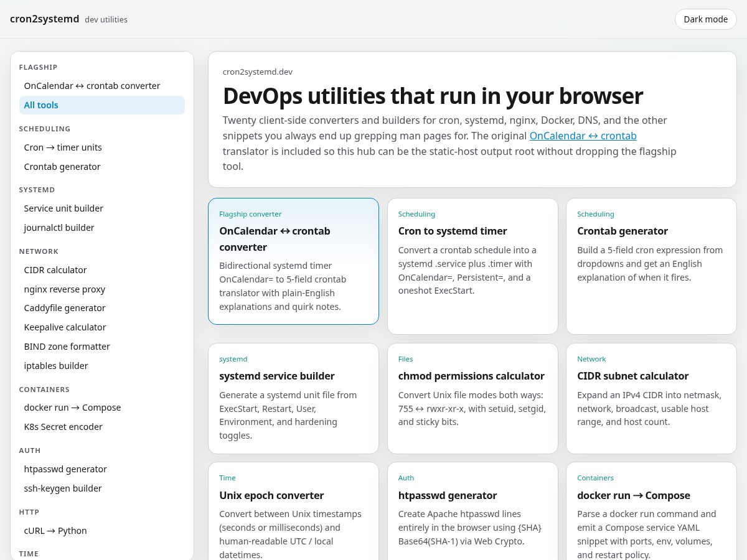Click the Network tag on CIDR card
Screen dimensions: 747x560
point(591,359)
